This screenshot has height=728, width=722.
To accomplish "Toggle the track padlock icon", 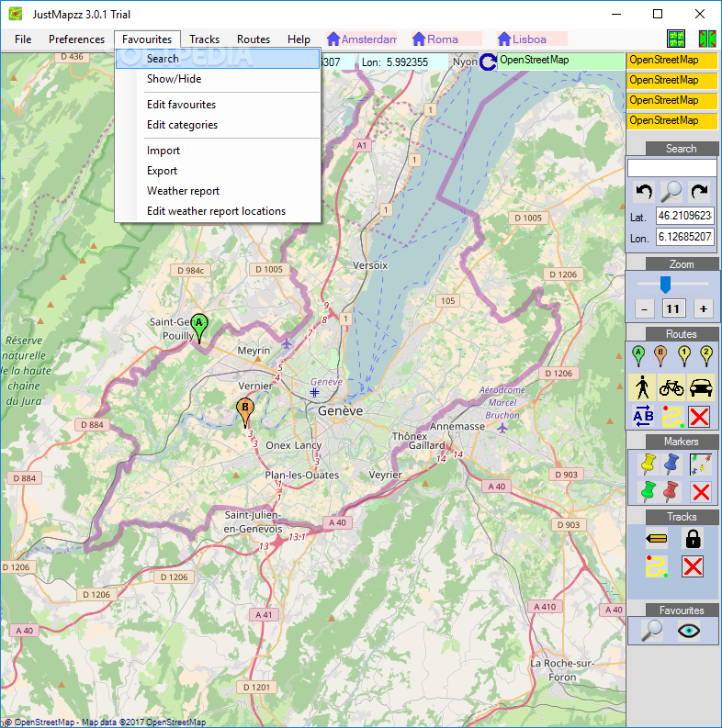I will tap(693, 539).
